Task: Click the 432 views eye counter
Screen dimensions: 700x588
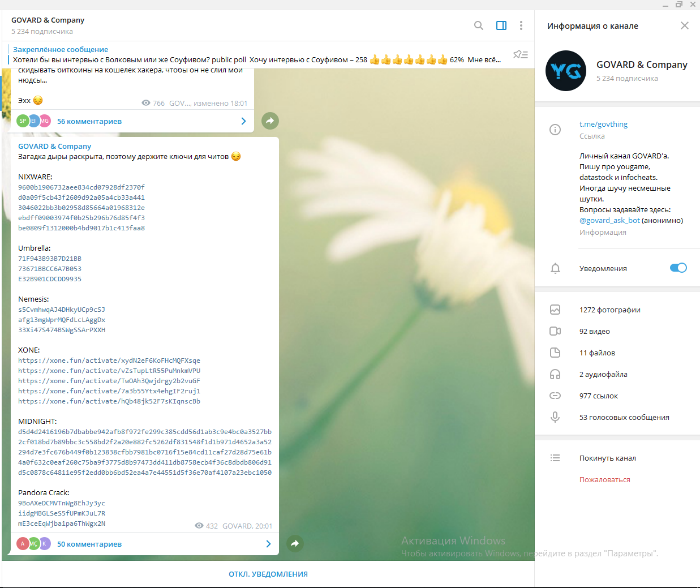Action: tap(206, 526)
